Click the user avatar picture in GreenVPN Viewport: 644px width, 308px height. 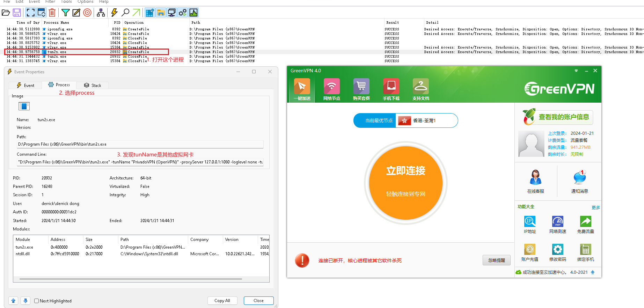[x=531, y=144]
